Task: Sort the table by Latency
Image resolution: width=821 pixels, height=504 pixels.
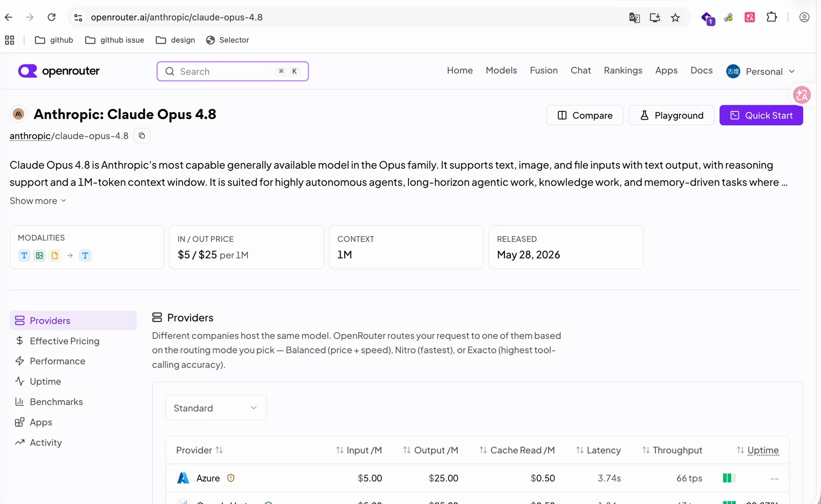Action: click(598, 450)
